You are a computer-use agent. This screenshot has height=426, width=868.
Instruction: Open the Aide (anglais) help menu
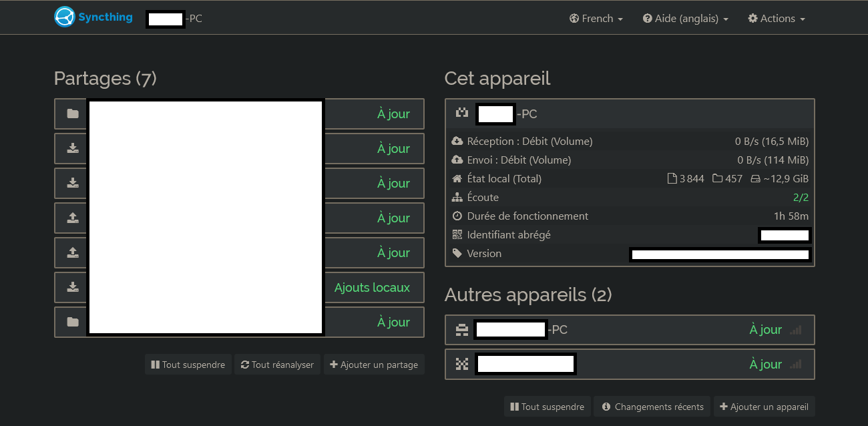[686, 19]
